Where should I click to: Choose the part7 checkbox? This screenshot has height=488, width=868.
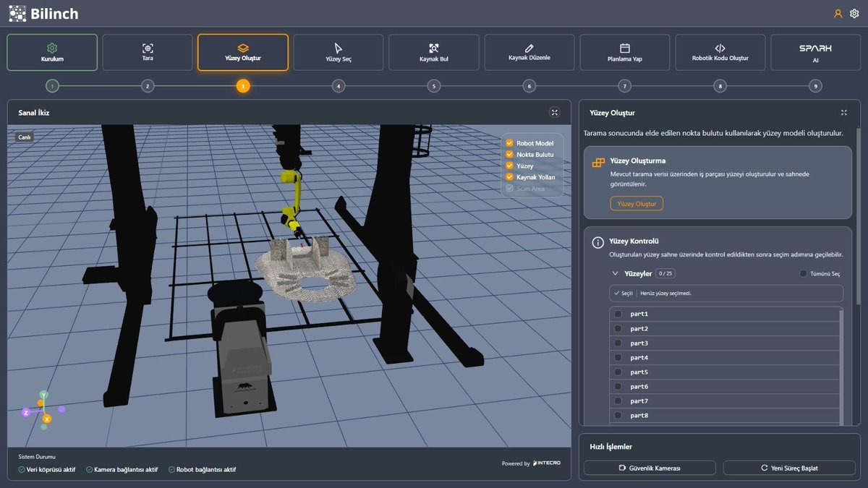pos(618,401)
